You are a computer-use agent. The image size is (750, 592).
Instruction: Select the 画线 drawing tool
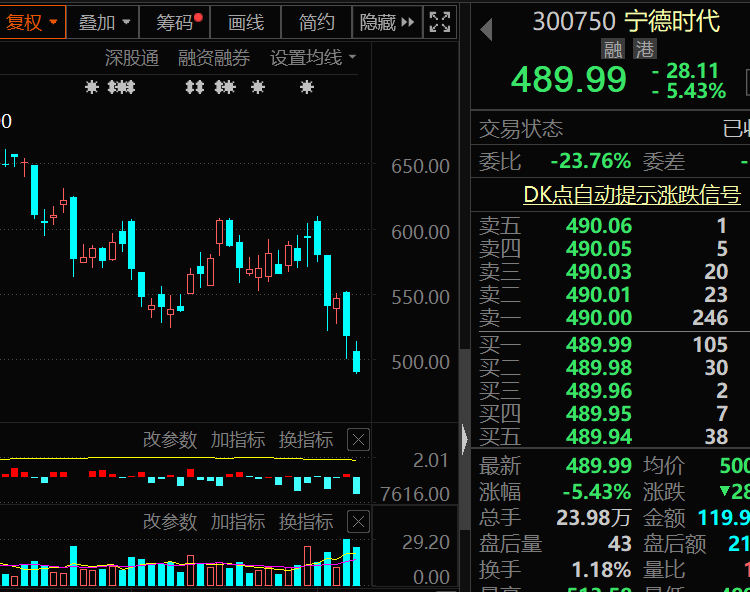(x=246, y=22)
